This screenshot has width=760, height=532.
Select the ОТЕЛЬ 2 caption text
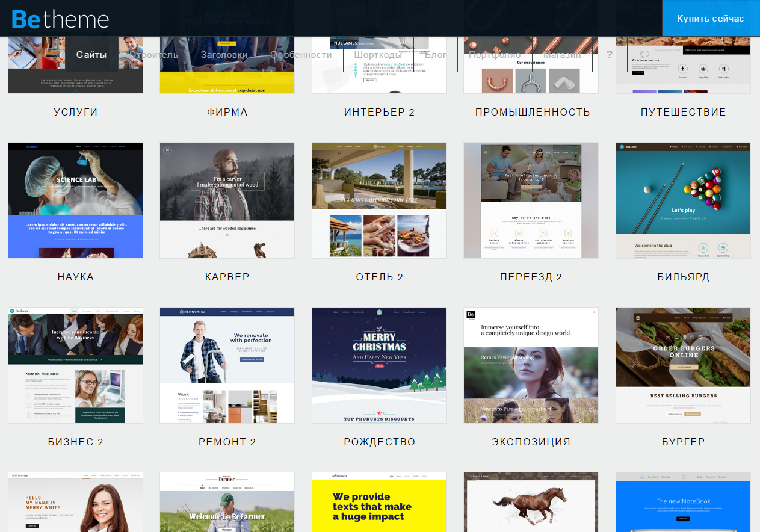coord(380,277)
